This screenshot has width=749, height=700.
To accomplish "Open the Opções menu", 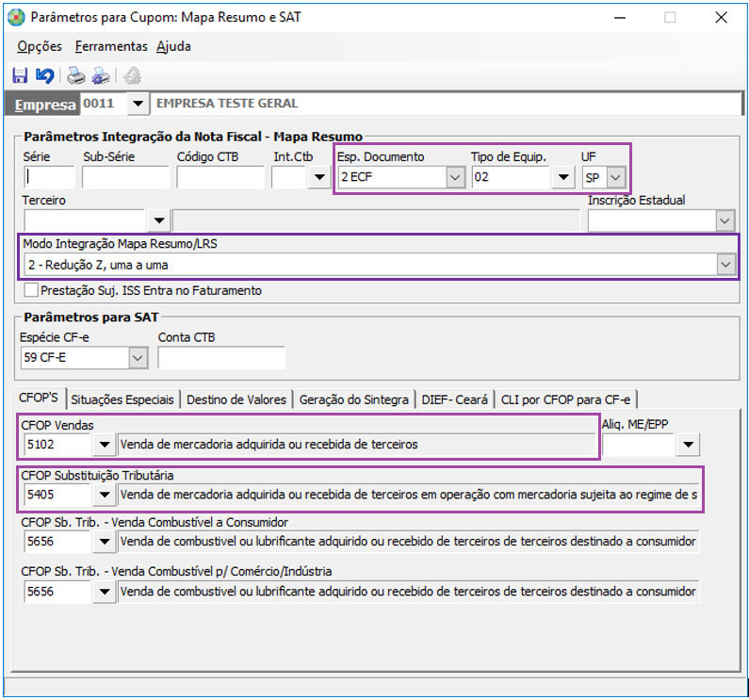I will 40,46.
